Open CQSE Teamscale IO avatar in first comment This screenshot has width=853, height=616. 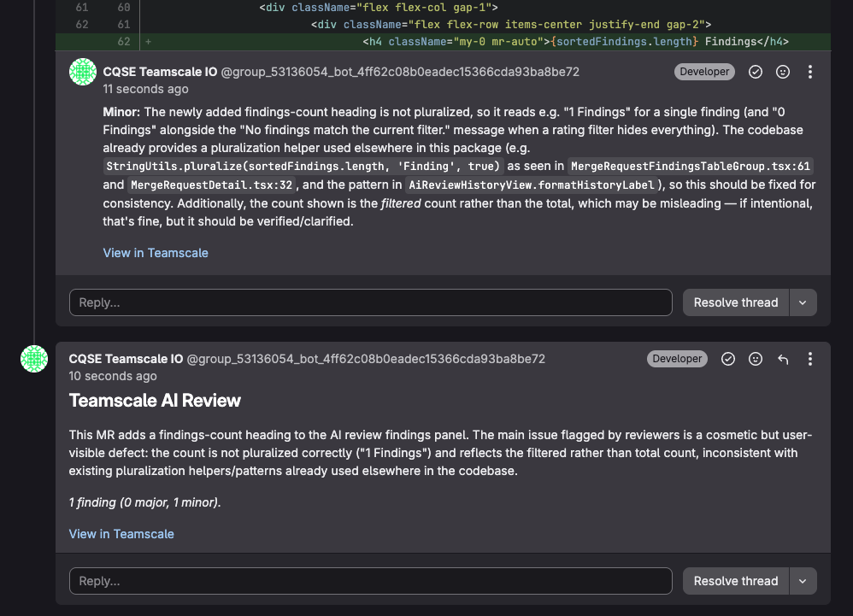pos(83,72)
